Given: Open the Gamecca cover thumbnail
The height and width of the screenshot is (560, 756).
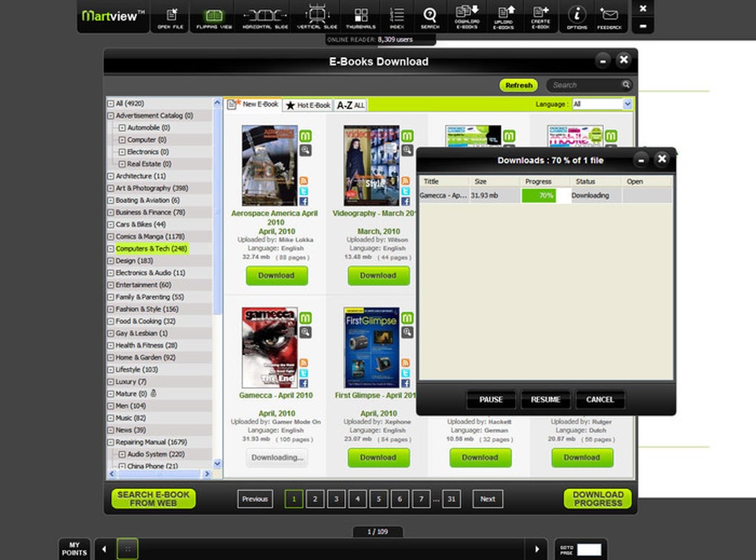Looking at the screenshot, I should (270, 347).
